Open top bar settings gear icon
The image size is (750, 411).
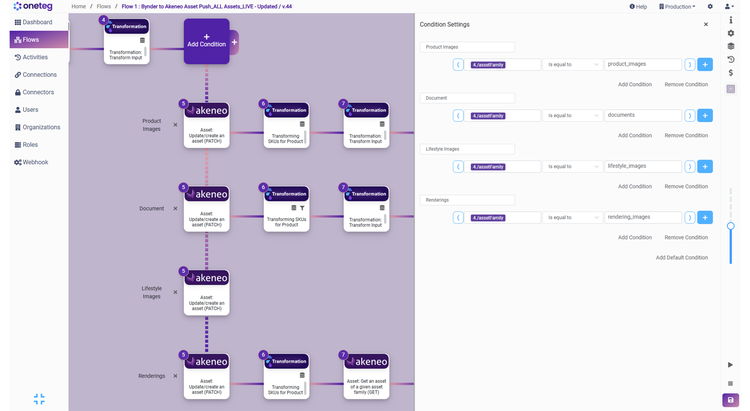710,7
